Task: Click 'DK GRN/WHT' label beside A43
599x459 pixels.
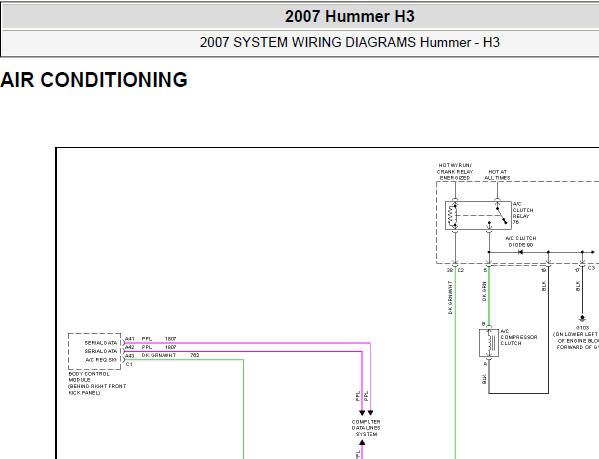Action: (x=159, y=355)
